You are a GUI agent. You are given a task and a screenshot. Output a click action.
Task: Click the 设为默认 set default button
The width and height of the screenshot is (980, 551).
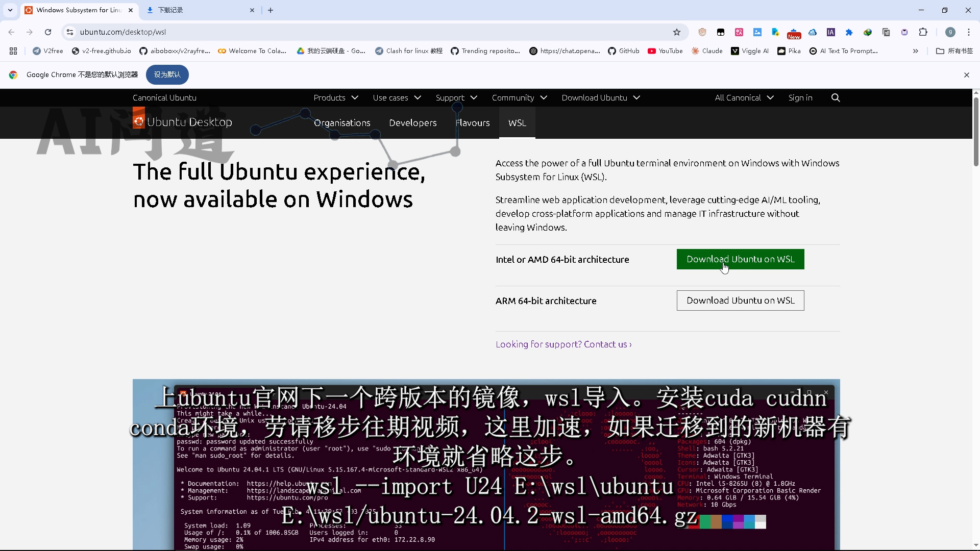pos(167,75)
